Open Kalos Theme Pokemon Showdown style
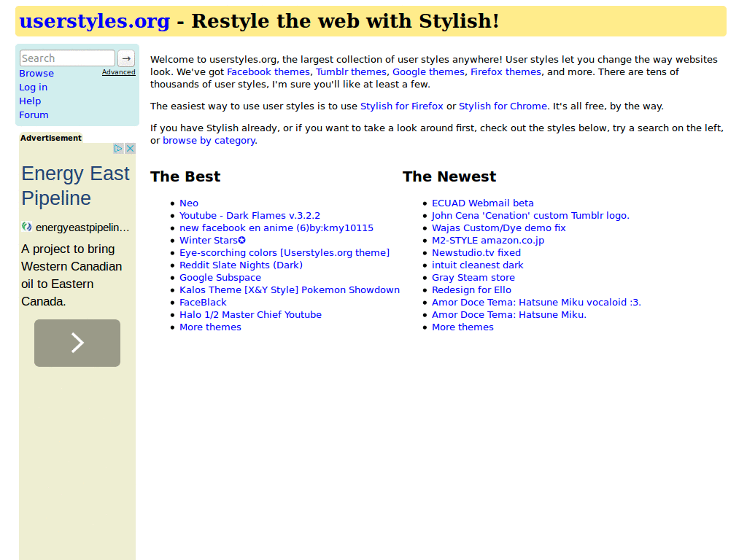This screenshot has width=747, height=560. (290, 290)
